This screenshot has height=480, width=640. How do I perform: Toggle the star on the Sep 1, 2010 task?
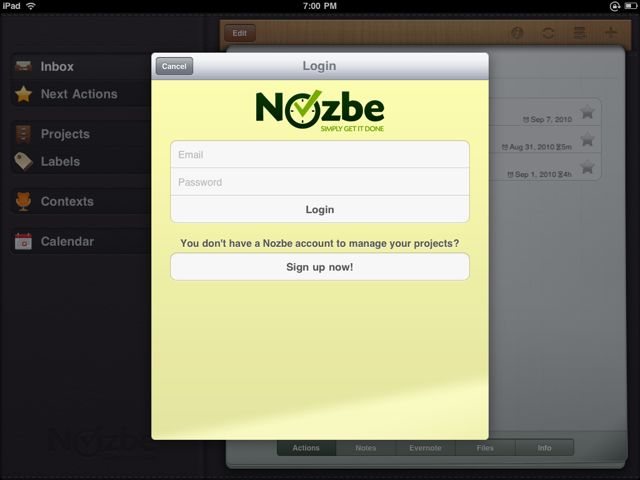pyautogui.click(x=587, y=167)
